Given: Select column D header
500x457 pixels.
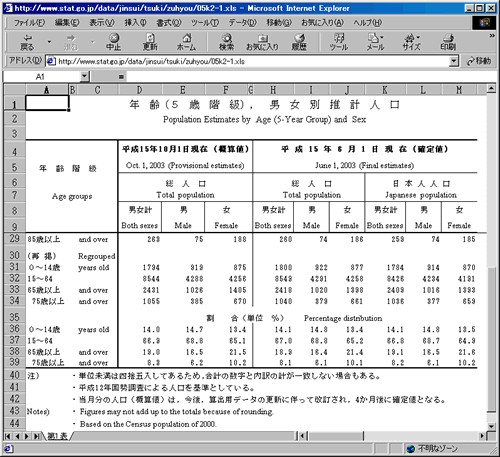Looking at the screenshot, I should 140,90.
